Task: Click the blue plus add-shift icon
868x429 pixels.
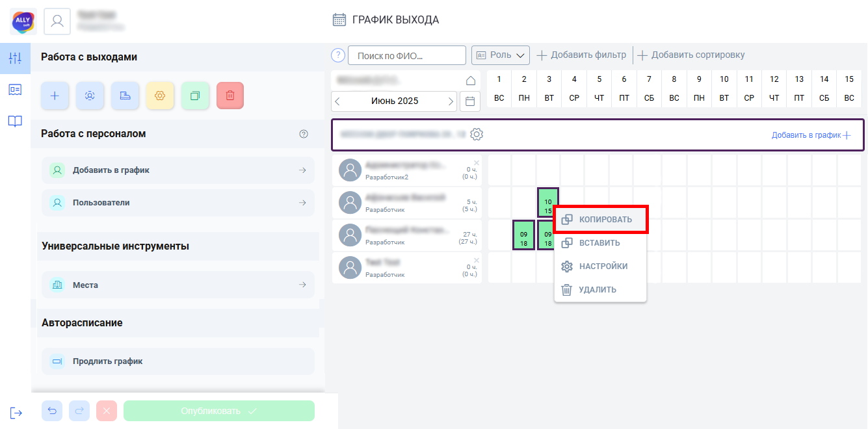Action: click(x=55, y=96)
